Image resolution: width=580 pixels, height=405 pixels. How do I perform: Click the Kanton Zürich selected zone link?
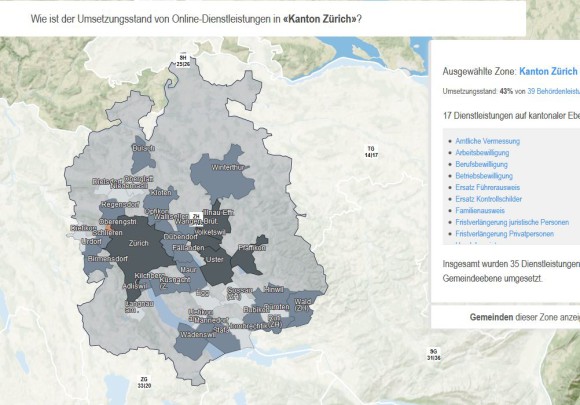(x=548, y=71)
